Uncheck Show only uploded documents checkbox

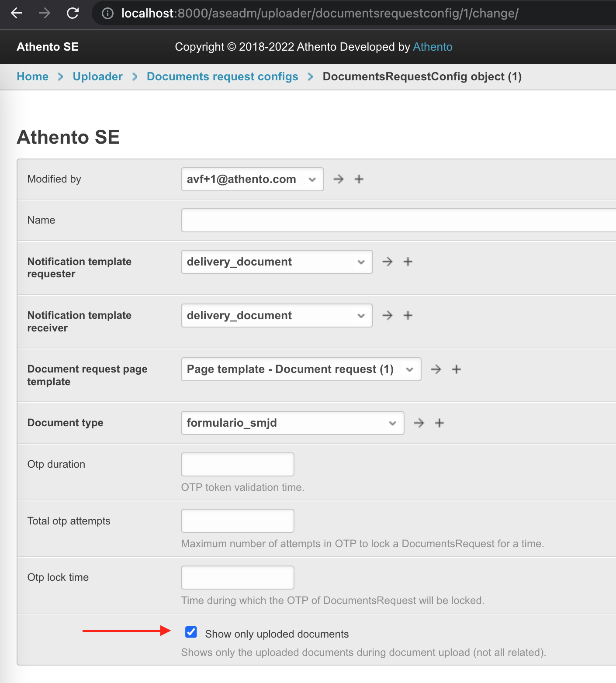point(191,632)
